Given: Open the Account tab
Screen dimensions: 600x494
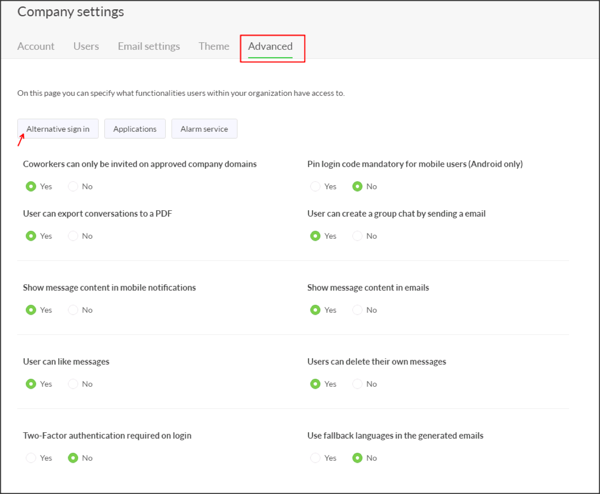Looking at the screenshot, I should pyautogui.click(x=36, y=46).
